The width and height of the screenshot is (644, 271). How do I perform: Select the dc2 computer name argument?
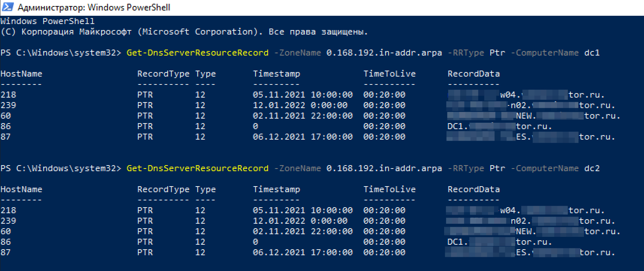pos(592,168)
